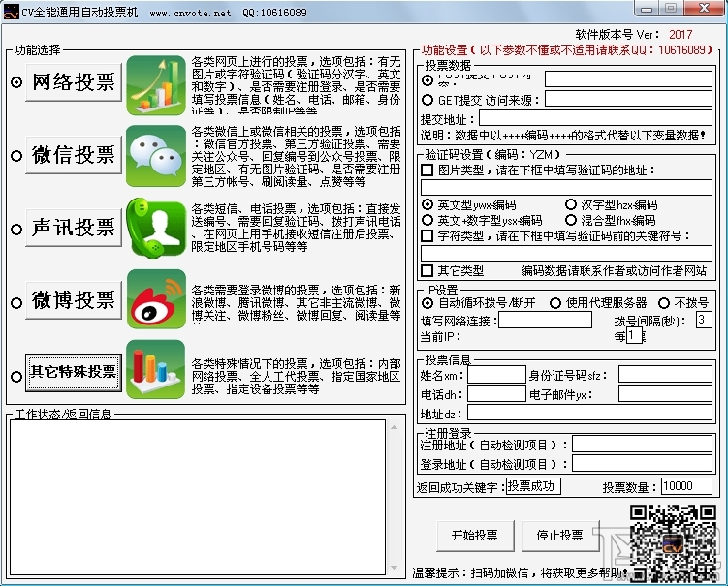Click the log area scrollbar down arrow

point(394,568)
